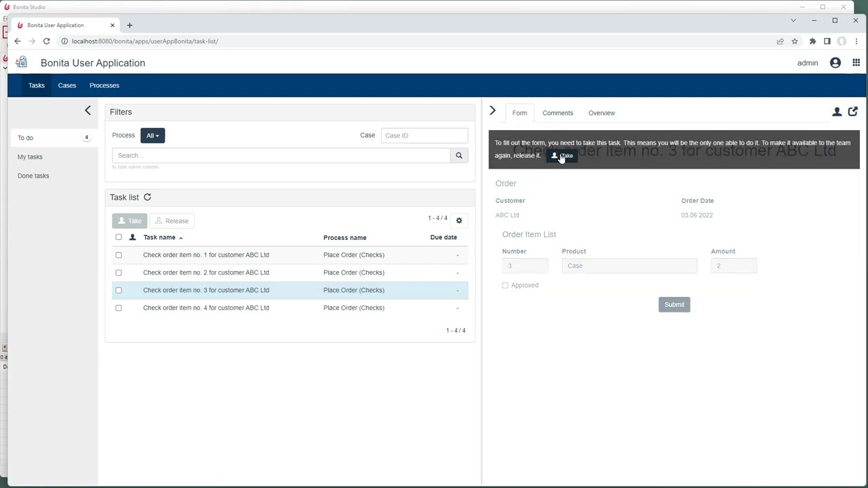This screenshot has width=868, height=488.
Task: Open the browser tab search chevron
Action: click(x=793, y=20)
